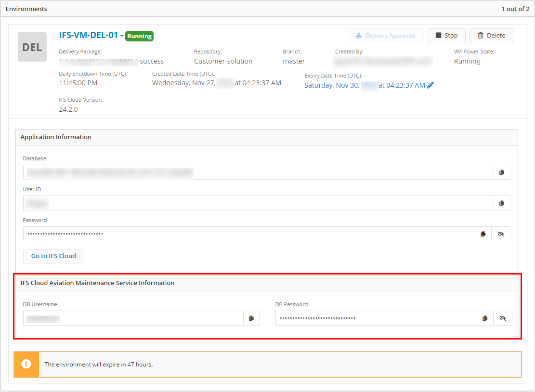The image size is (535, 392).
Task: Select the Repository value Customer-solution
Action: point(223,61)
